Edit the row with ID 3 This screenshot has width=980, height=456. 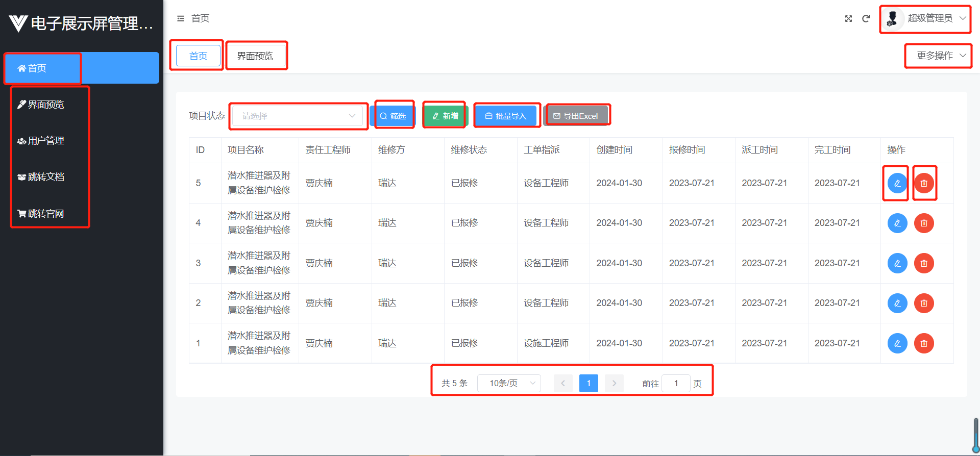[897, 263]
